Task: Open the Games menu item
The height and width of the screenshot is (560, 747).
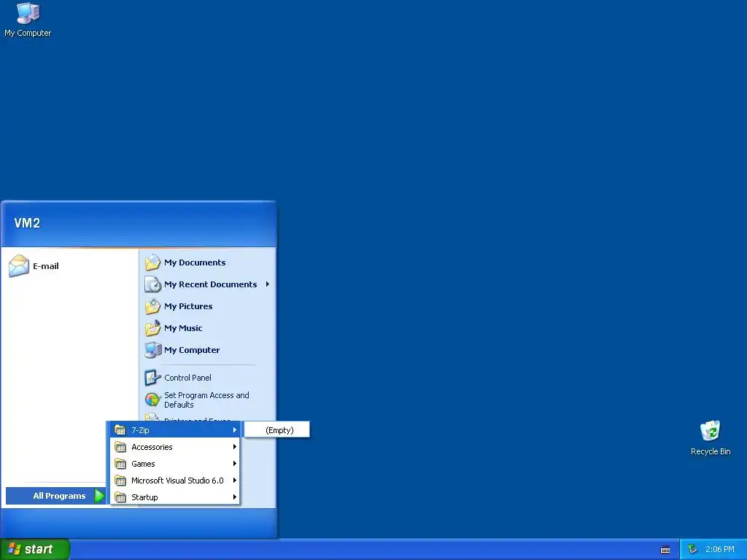Action: pos(175,463)
